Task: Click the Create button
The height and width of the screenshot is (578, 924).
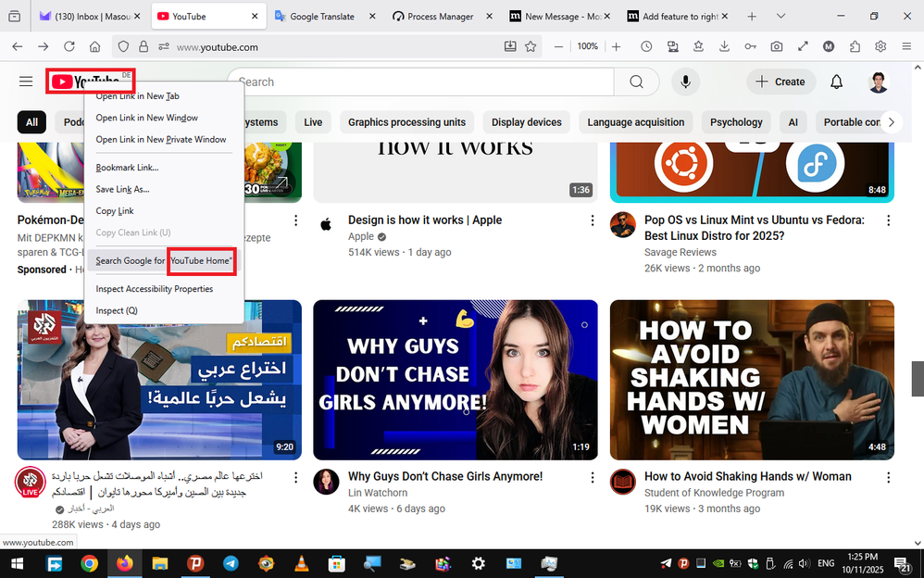Action: pos(780,82)
